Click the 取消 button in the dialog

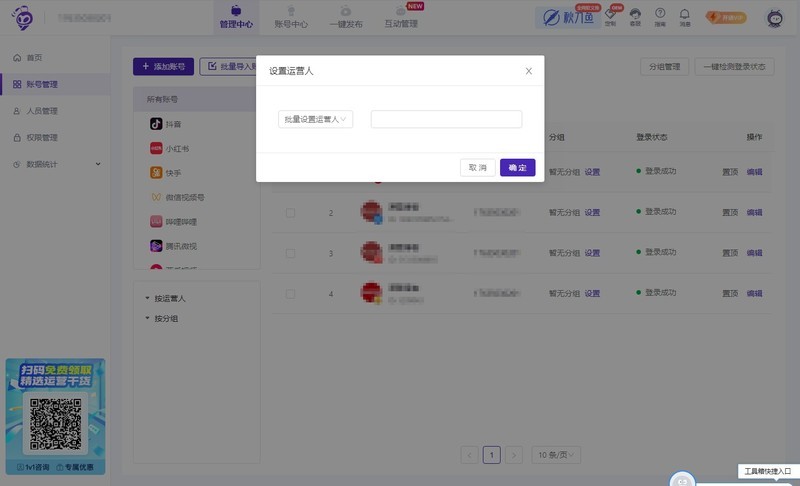point(478,168)
